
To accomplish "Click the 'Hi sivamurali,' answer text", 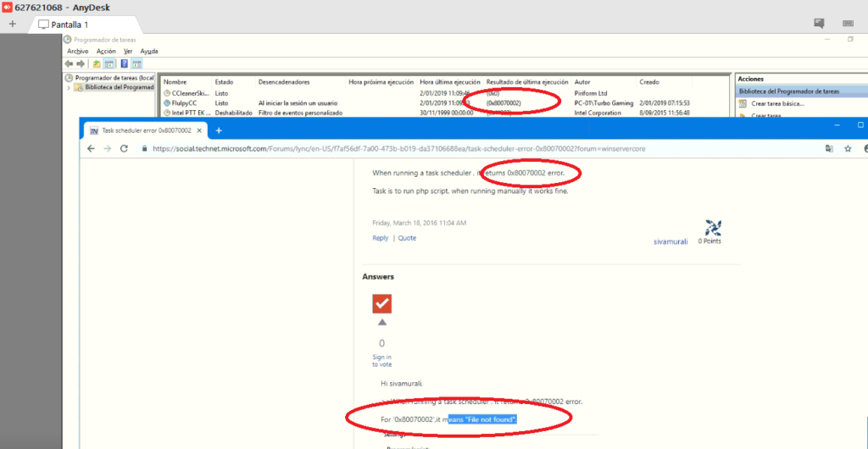I will pos(402,383).
